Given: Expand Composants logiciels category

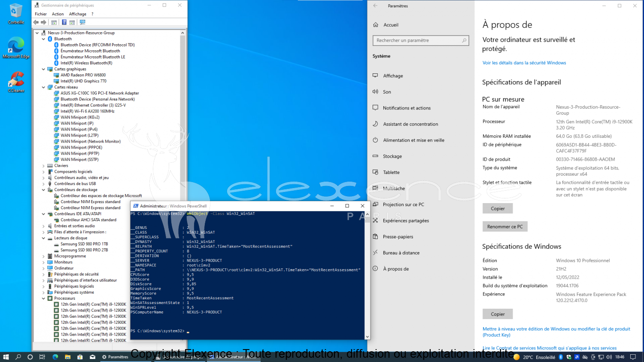Looking at the screenshot, I should (43, 172).
